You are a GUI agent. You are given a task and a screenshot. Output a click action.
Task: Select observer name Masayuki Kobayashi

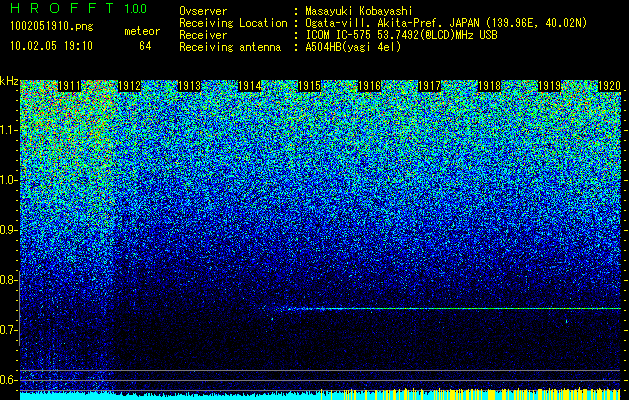[x=359, y=11]
